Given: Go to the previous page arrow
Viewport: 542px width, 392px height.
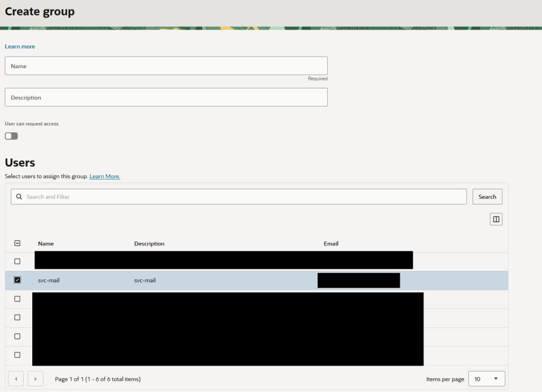Looking at the screenshot, I should tap(16, 379).
